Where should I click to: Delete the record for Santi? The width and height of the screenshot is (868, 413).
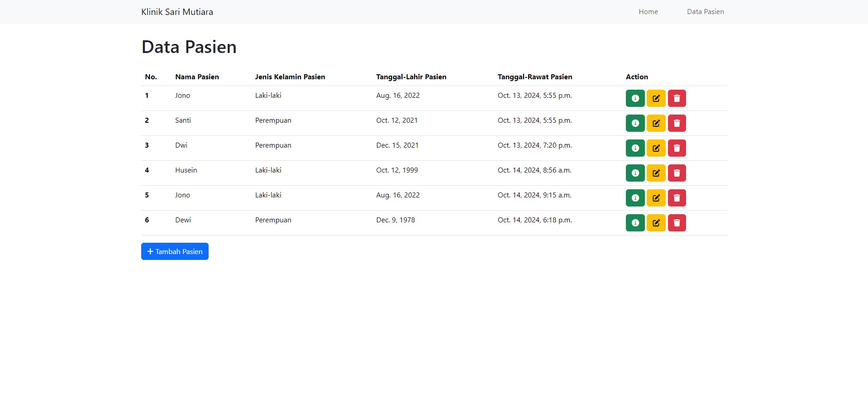click(677, 123)
